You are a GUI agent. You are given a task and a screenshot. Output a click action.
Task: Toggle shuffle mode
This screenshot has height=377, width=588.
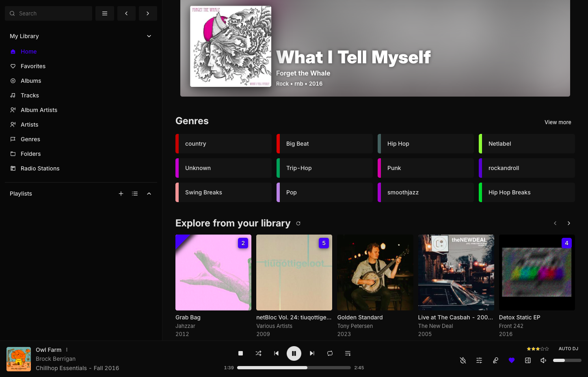(x=258, y=353)
